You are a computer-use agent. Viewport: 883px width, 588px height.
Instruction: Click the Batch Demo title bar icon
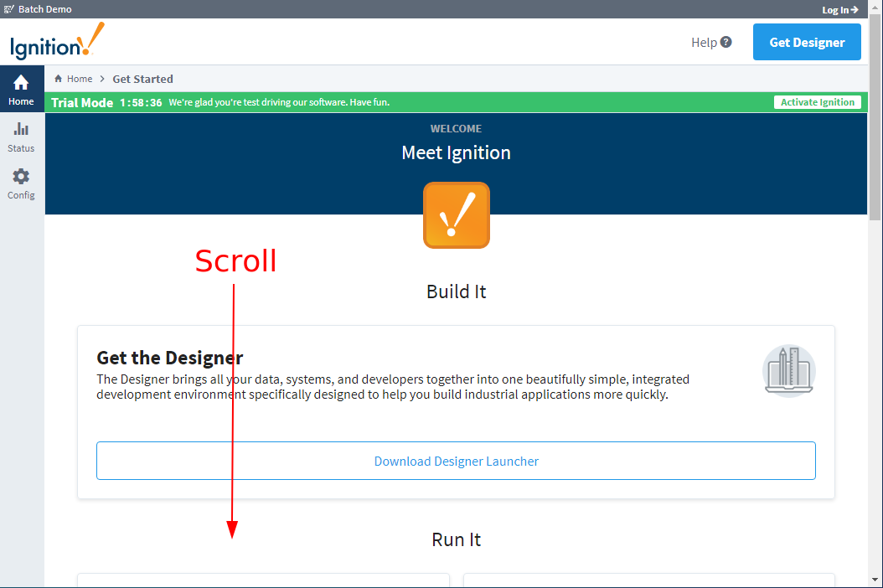8,9
